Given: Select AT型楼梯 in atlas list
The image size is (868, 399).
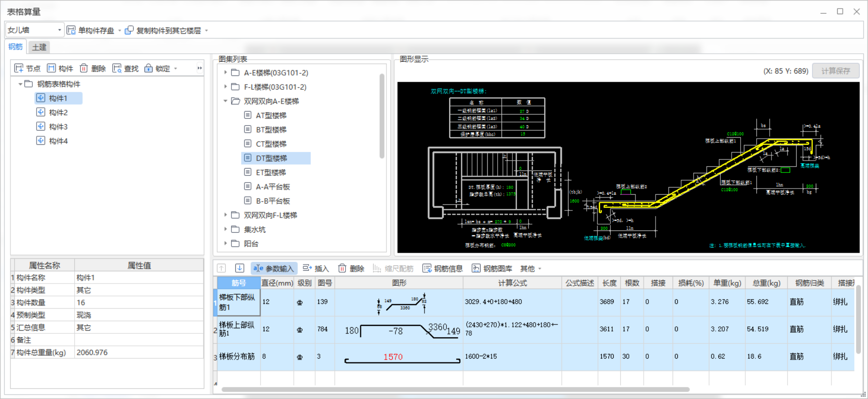Looking at the screenshot, I should [271, 115].
